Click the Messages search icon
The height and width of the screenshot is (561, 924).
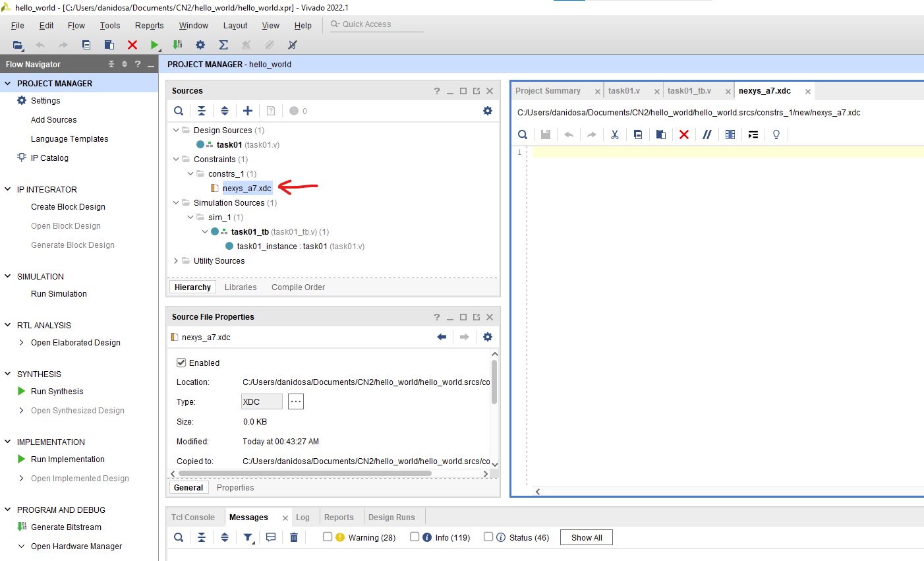179,537
